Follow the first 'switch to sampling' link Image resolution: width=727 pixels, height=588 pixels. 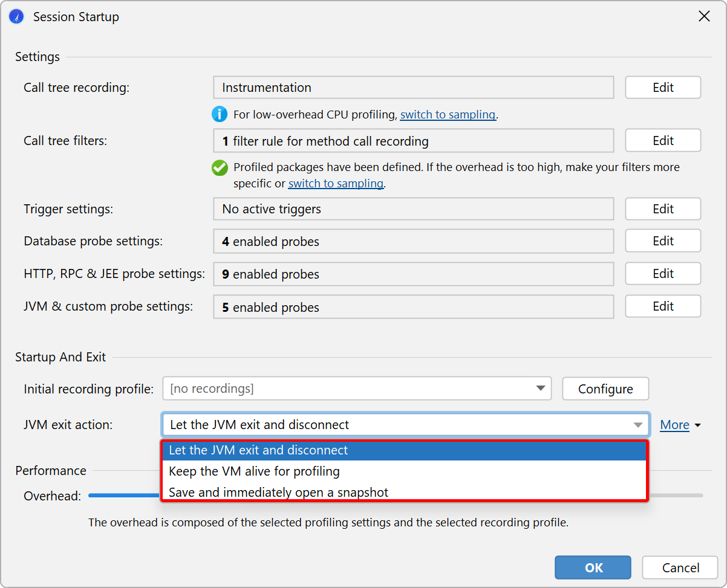point(448,115)
